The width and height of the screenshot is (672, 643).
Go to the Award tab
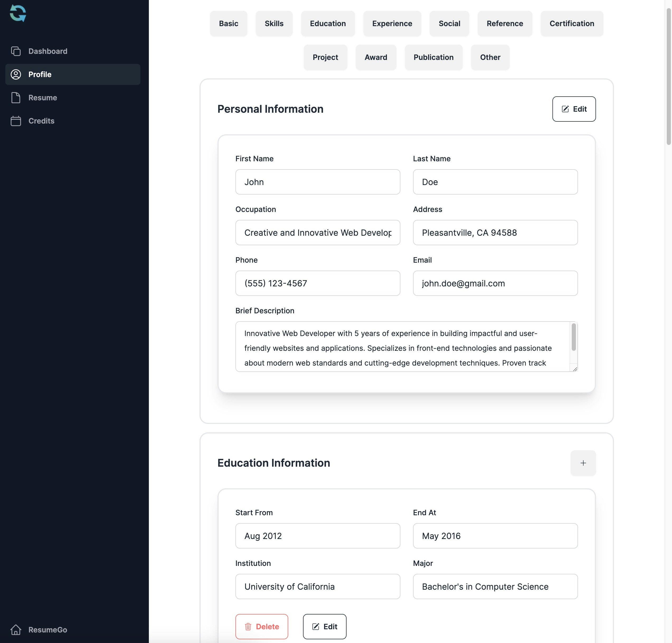(x=376, y=57)
